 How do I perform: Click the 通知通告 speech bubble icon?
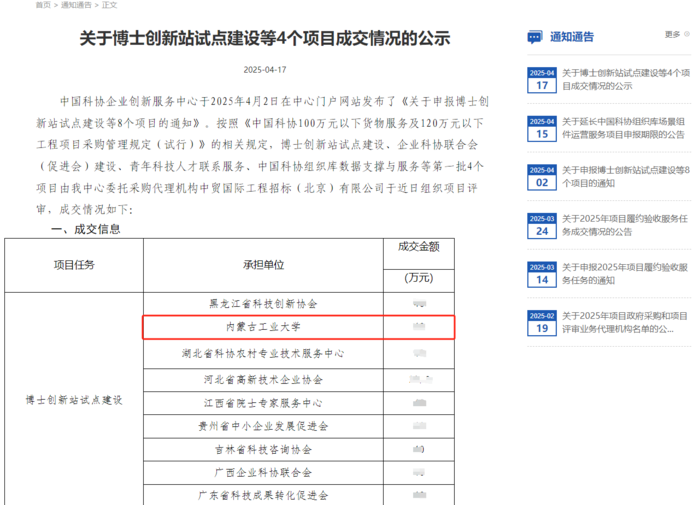(x=535, y=37)
